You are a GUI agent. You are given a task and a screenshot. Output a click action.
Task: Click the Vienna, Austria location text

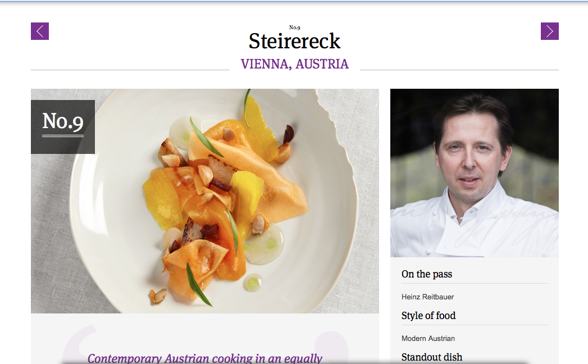(x=295, y=64)
